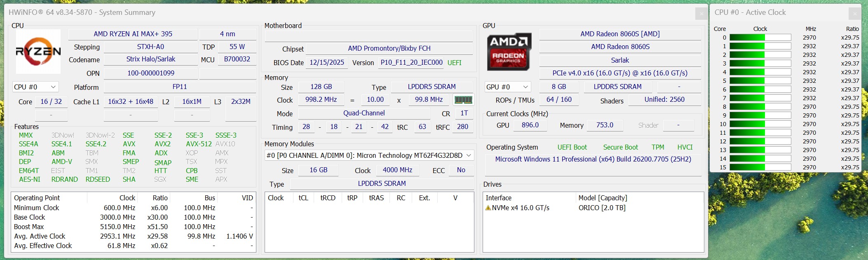Click the Windows 11 Professional build text

[593, 159]
